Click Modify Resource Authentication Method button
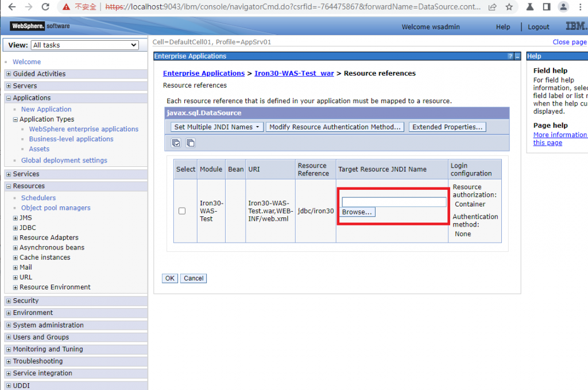Viewport: 588px width, 390px height. (x=335, y=127)
